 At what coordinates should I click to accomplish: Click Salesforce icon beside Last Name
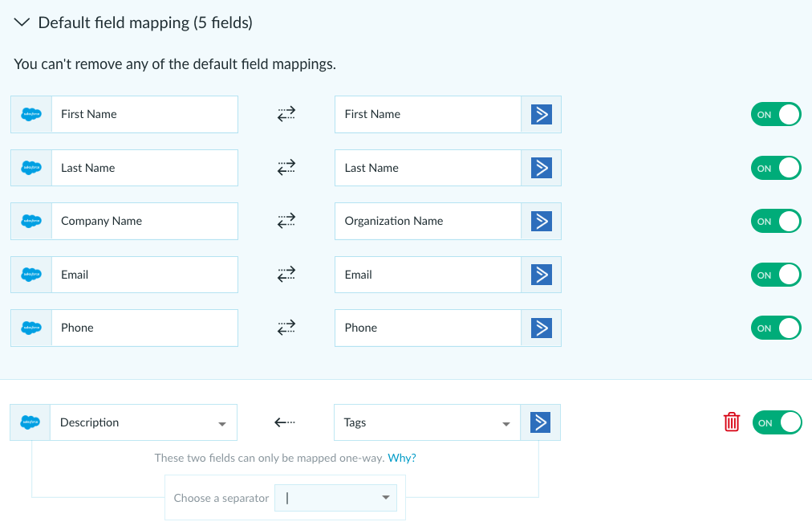click(x=31, y=168)
